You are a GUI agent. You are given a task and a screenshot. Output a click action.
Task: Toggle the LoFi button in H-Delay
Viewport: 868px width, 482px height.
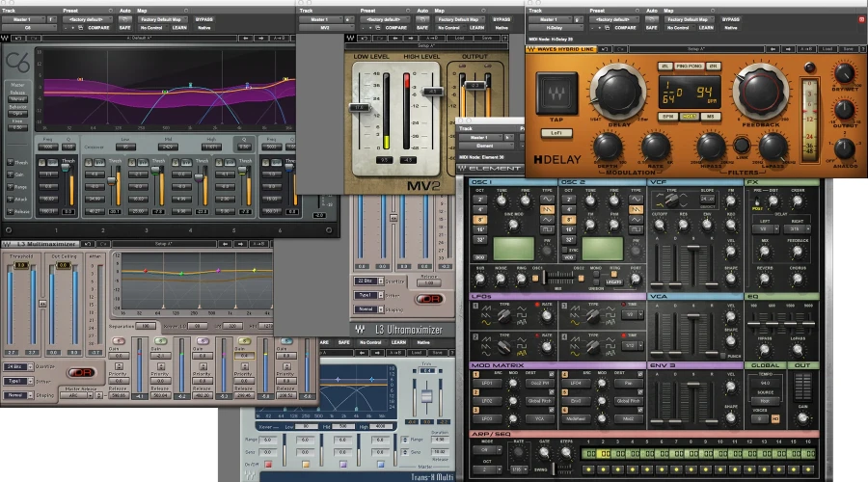coord(556,133)
